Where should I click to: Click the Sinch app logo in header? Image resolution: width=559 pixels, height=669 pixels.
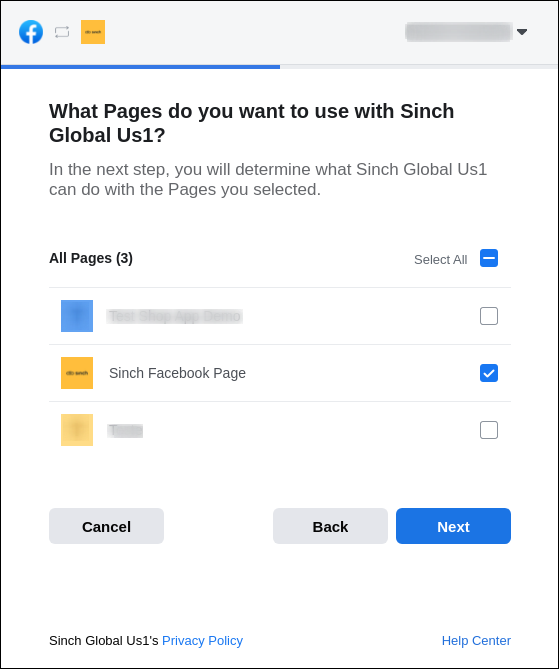(93, 32)
